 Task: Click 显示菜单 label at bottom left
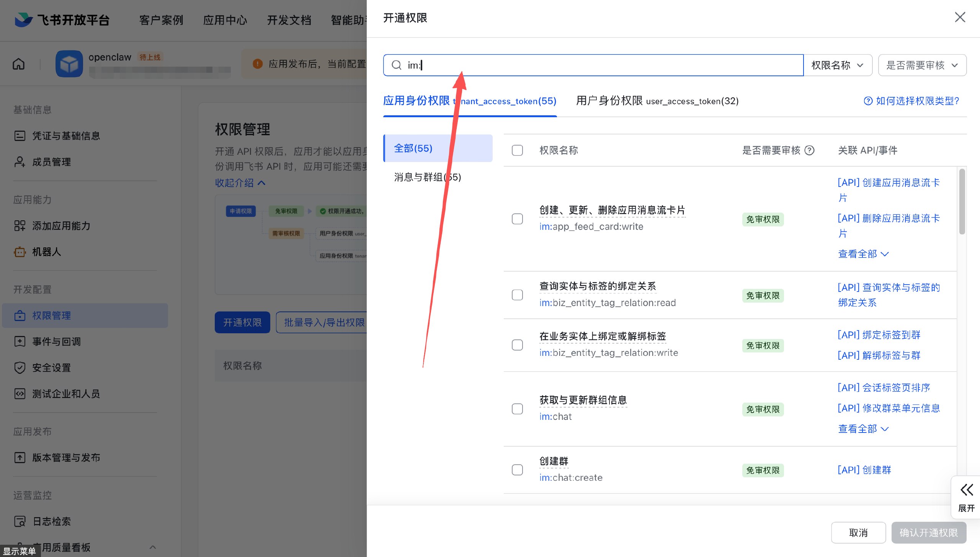(20, 551)
